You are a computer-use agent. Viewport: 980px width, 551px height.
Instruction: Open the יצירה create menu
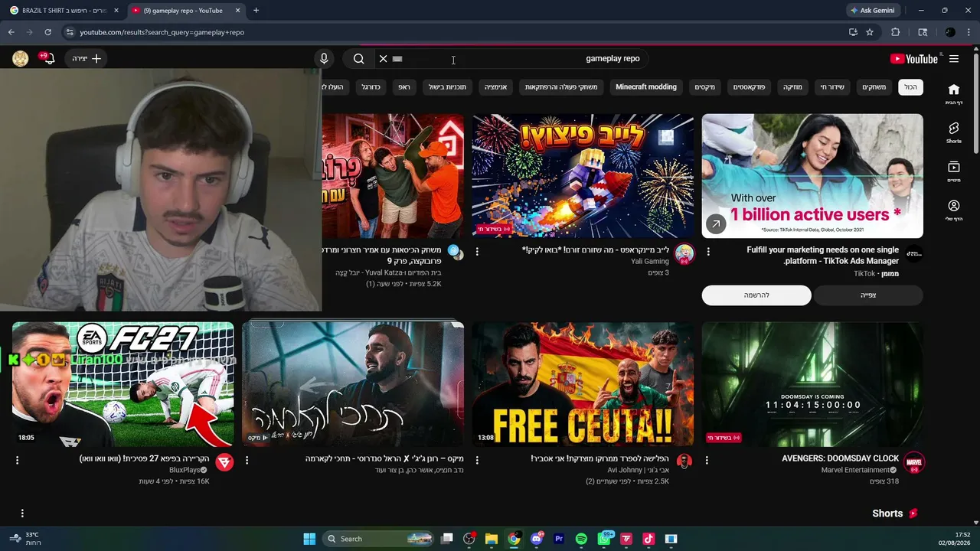click(x=87, y=59)
